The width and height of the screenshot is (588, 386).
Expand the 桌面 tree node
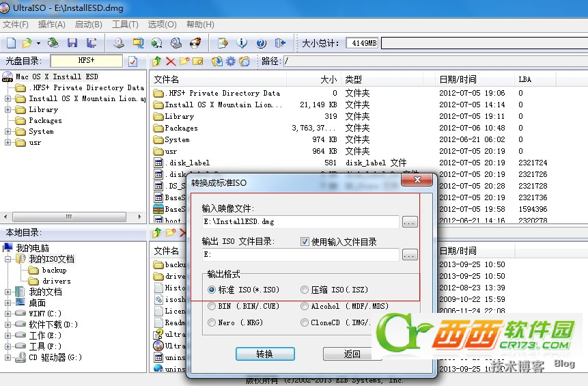[x=8, y=303]
